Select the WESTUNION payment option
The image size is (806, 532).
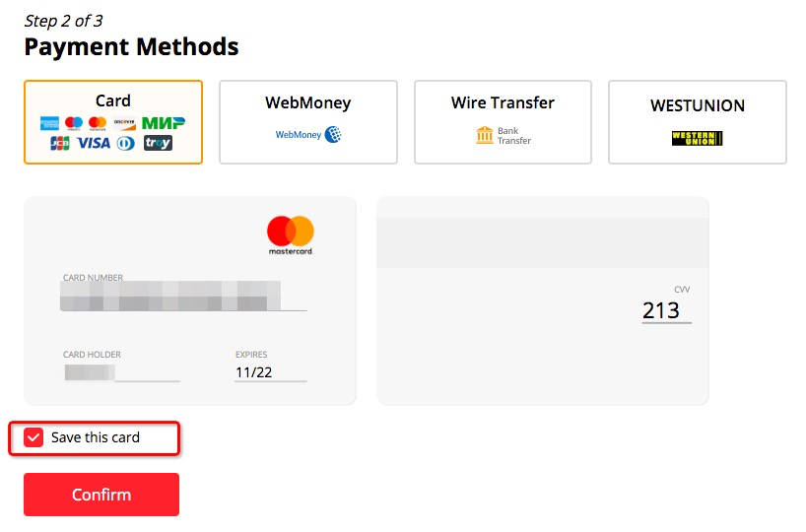pos(698,122)
